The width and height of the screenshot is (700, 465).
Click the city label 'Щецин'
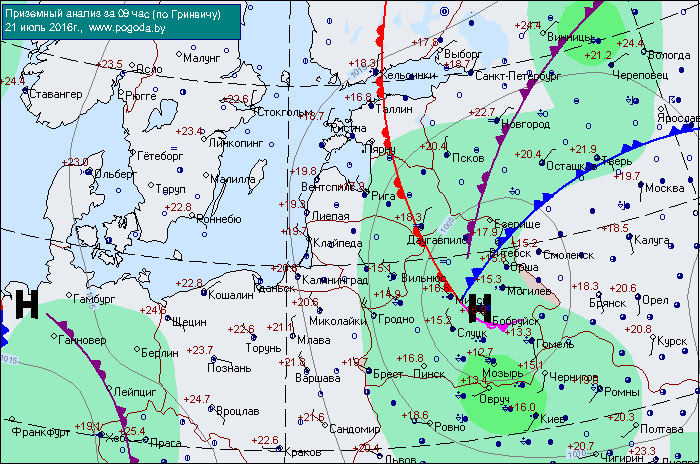pyautogui.click(x=189, y=322)
